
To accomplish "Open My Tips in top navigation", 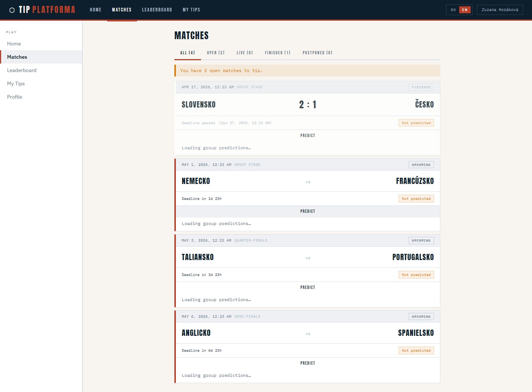I will [191, 10].
